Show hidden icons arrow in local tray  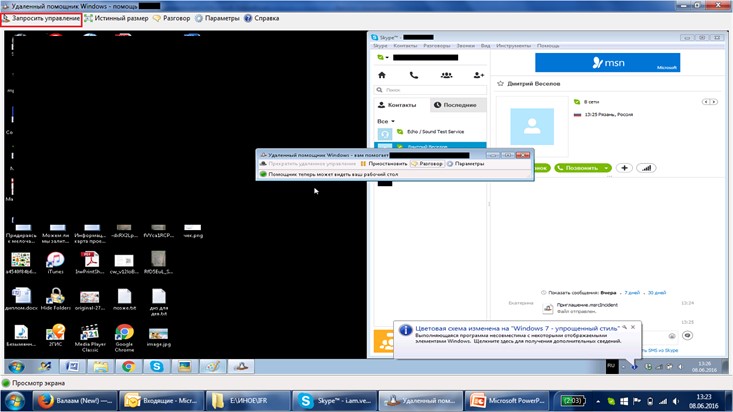(x=598, y=401)
